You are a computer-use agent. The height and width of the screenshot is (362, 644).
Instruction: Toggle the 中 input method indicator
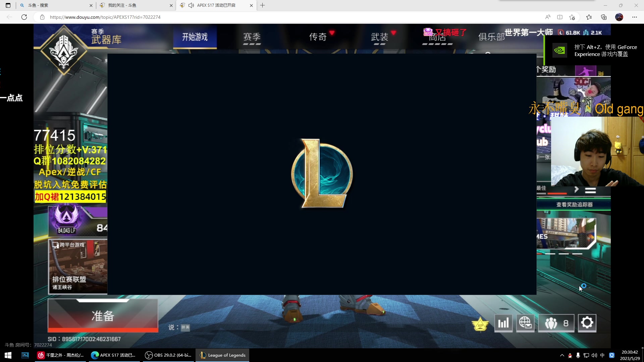[602, 355]
